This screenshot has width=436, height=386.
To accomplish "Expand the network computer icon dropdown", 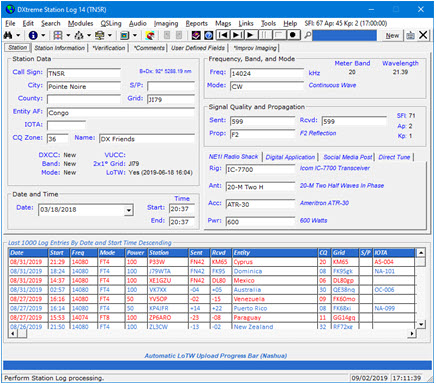I will pos(109,35).
